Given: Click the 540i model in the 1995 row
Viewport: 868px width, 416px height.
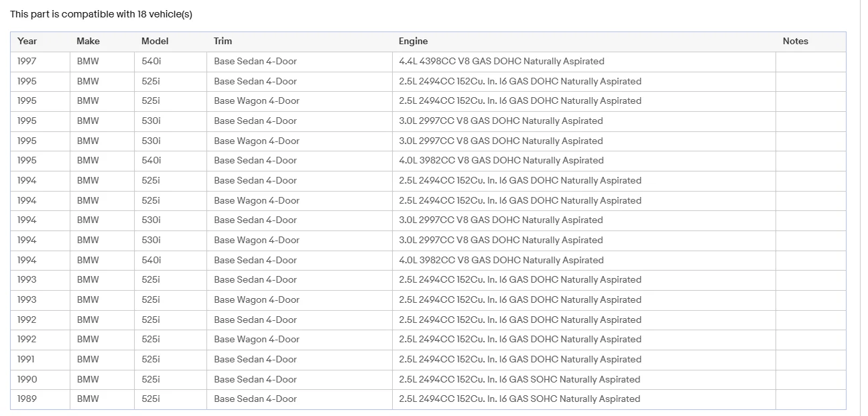Looking at the screenshot, I should click(151, 161).
